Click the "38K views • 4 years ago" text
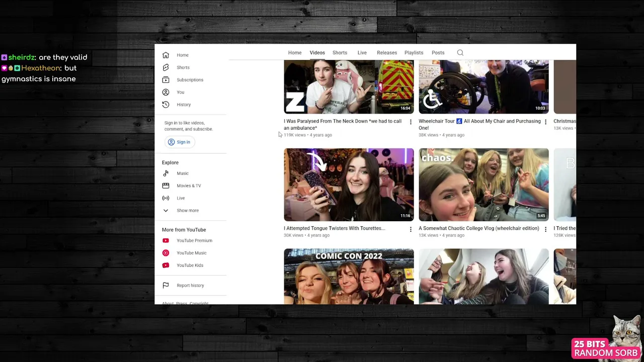The image size is (644, 362). (441, 135)
